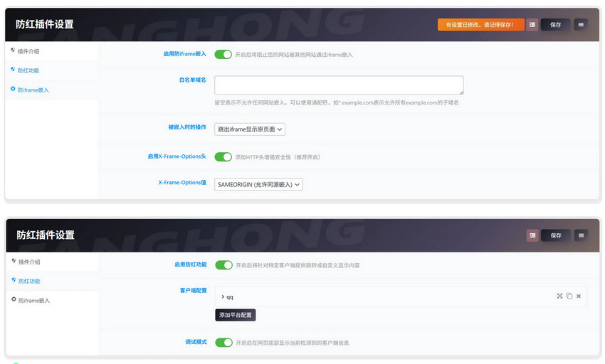Open hamburger menu in the 客户端配置 settings panel
Viewport: 605px width, 364px height.
pos(581,235)
